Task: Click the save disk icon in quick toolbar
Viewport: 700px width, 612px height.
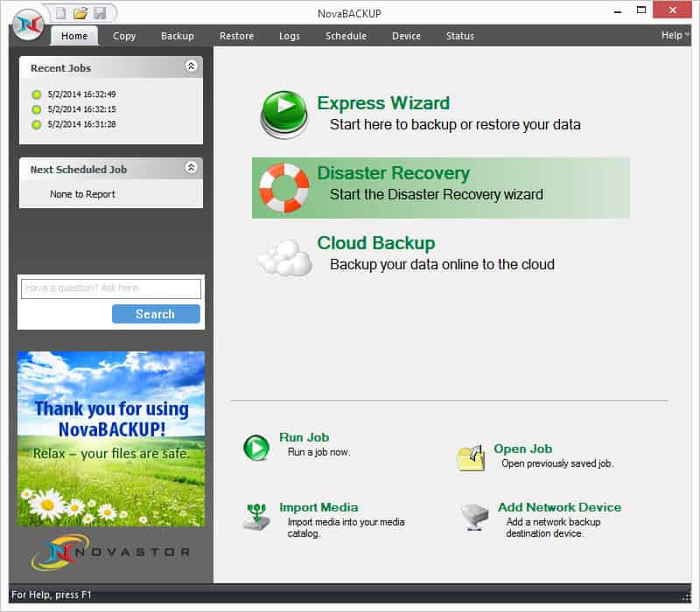Action: pos(100,13)
